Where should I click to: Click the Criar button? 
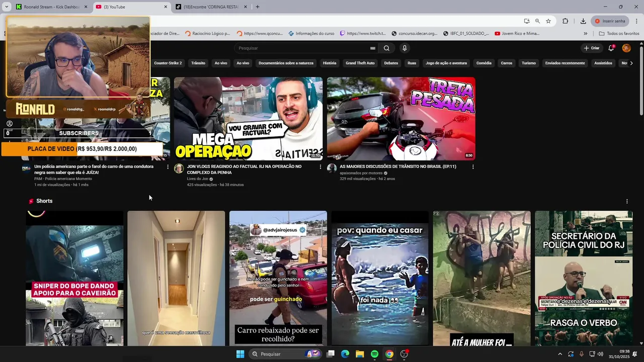click(592, 48)
